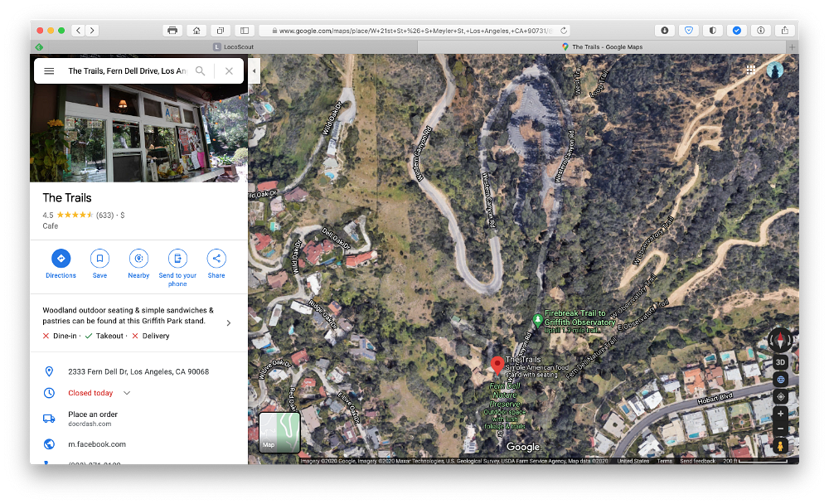Select the Street View pegman
This screenshot has width=829, height=504.
pyautogui.click(x=780, y=446)
